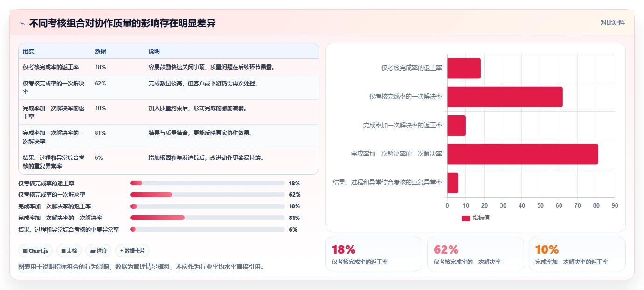Click the x-axis tick 0
The image size is (644, 290).
(447, 205)
